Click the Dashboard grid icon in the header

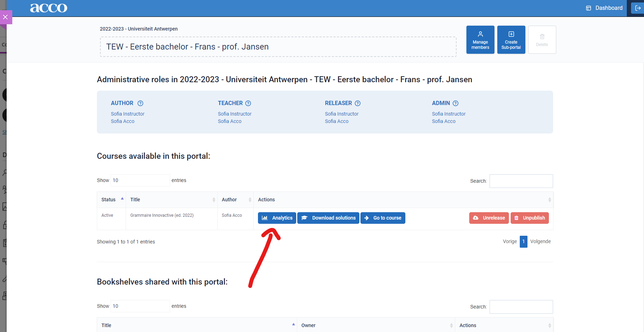pyautogui.click(x=589, y=8)
